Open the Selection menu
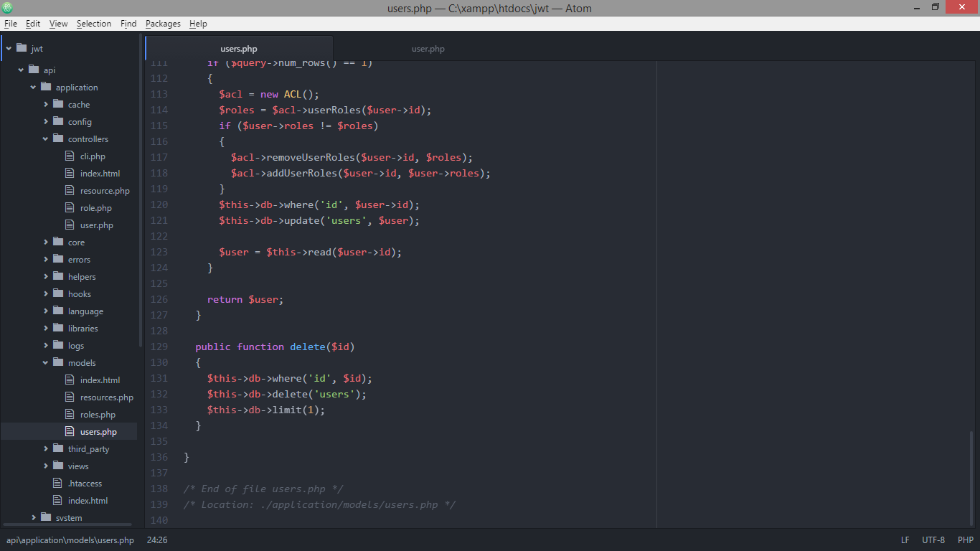This screenshot has width=980, height=551. coord(94,23)
